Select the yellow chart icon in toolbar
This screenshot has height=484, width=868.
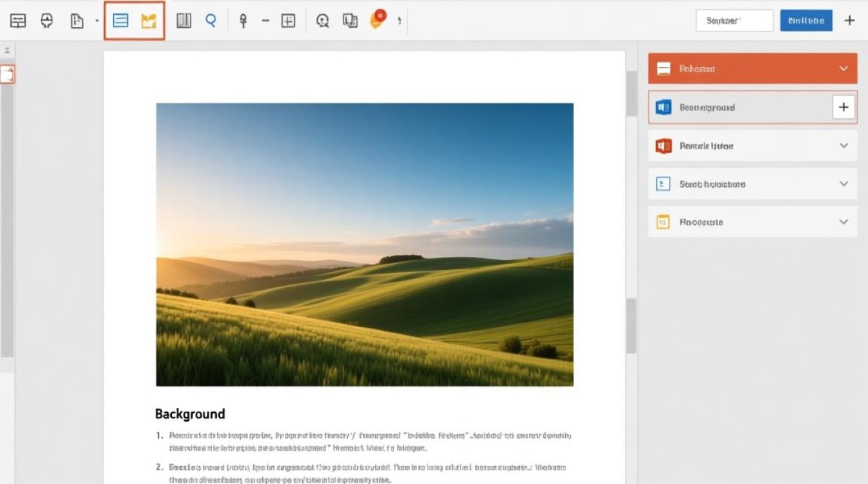tap(149, 21)
